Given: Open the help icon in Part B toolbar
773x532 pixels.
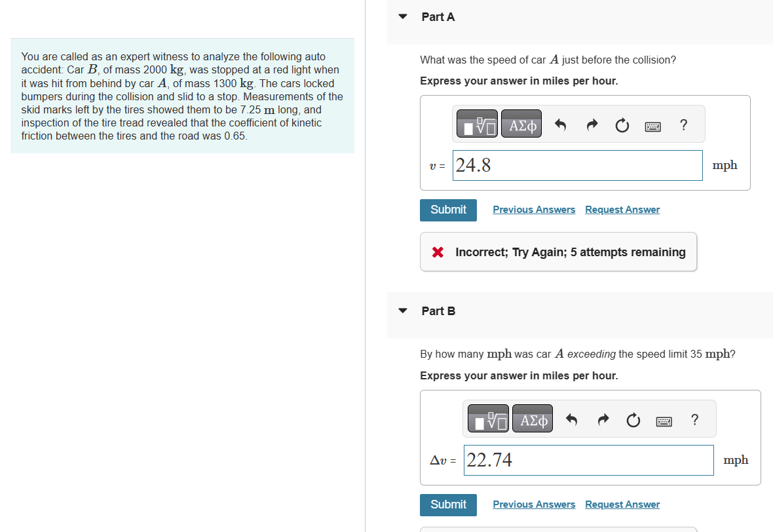Looking at the screenshot, I should tap(694, 420).
